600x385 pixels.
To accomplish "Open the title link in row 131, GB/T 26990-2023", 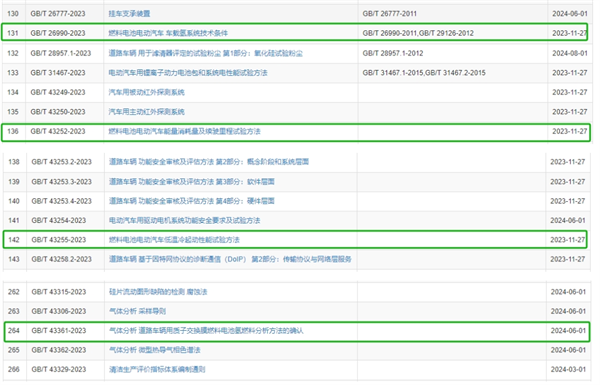I will (168, 33).
